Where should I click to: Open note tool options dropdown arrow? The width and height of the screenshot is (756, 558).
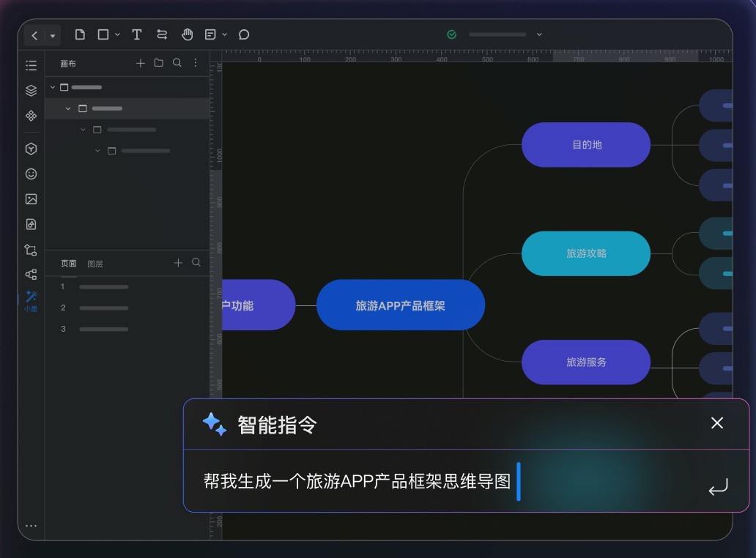click(224, 34)
